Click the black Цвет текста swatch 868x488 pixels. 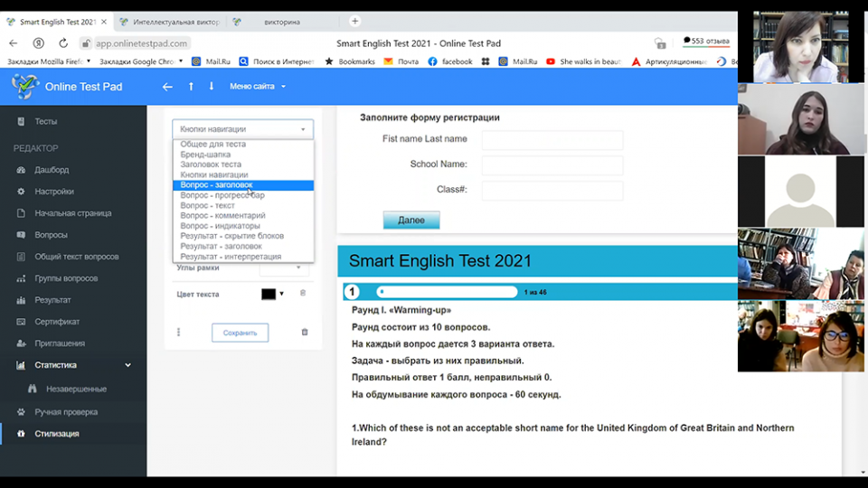269,294
